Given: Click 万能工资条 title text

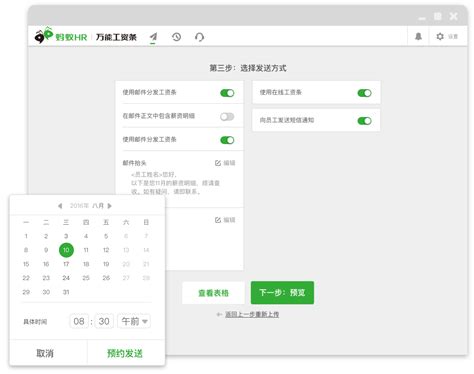Looking at the screenshot, I should (x=116, y=37).
